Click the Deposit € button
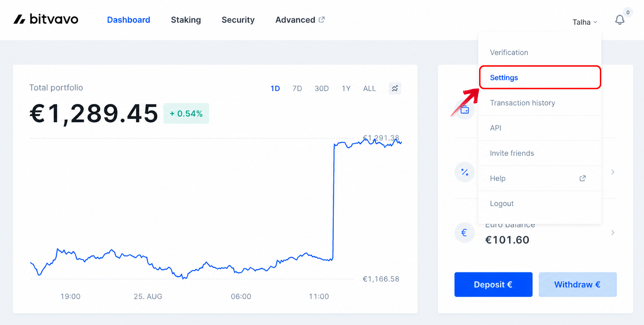Image resolution: width=644 pixels, height=325 pixels. (x=493, y=285)
